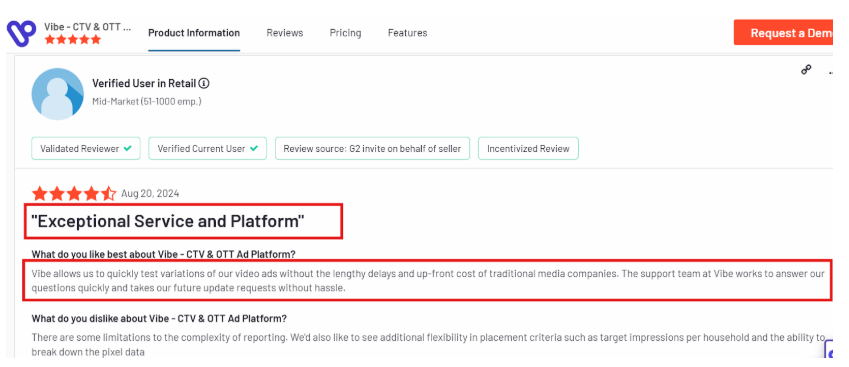This screenshot has width=849, height=367.
Task: Open the Features tab
Action: pos(407,33)
